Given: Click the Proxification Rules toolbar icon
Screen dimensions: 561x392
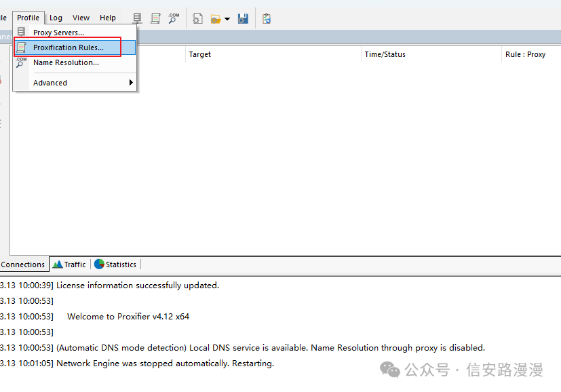Looking at the screenshot, I should tap(156, 18).
